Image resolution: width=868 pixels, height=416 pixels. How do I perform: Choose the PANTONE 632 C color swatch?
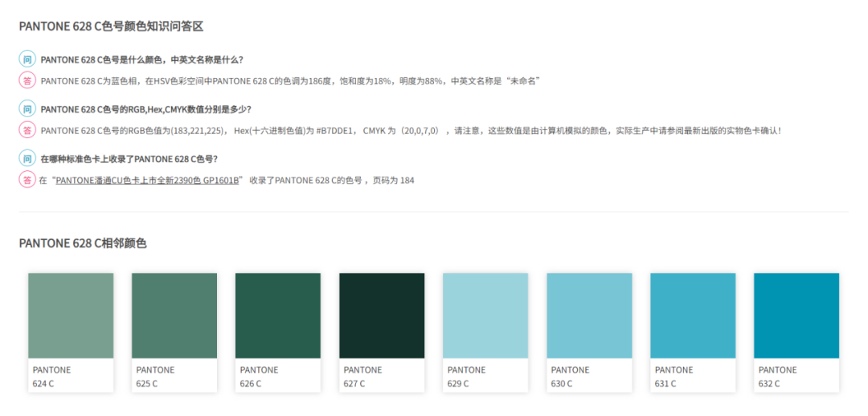796,316
